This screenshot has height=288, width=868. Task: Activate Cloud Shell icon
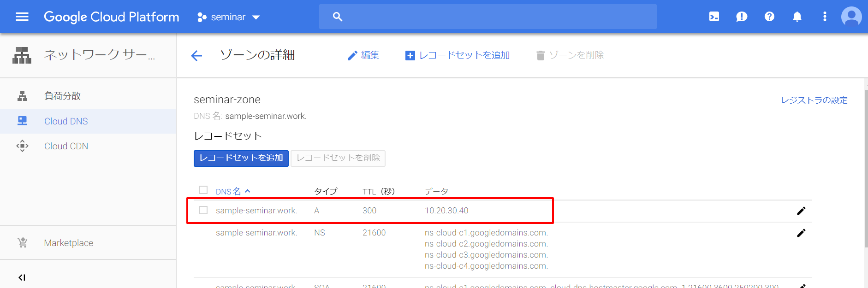click(714, 17)
